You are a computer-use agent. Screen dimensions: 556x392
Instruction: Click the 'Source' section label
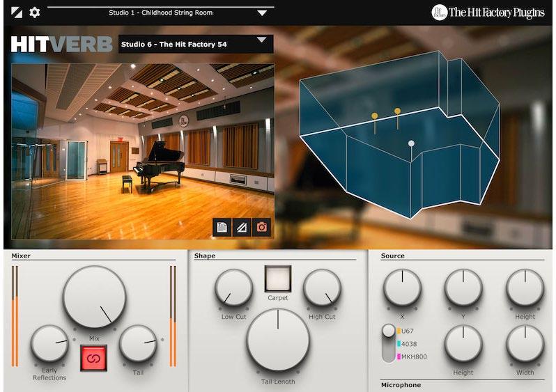pos(392,256)
